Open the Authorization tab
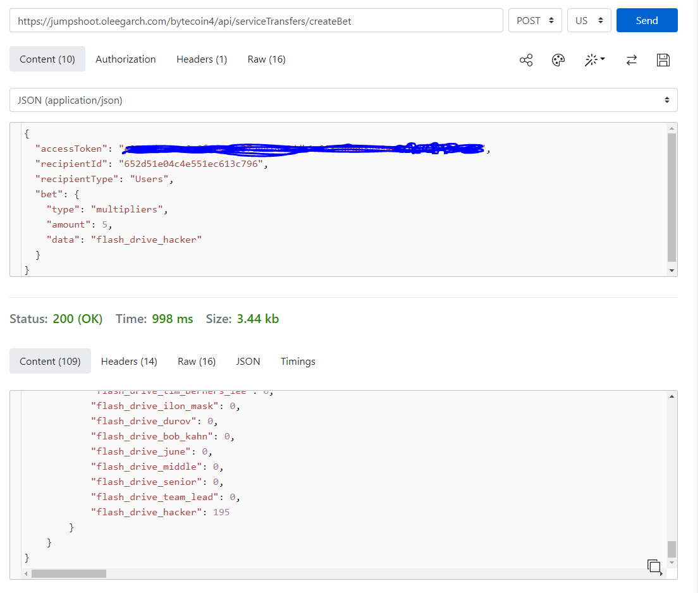This screenshot has height=593, width=700. [125, 59]
